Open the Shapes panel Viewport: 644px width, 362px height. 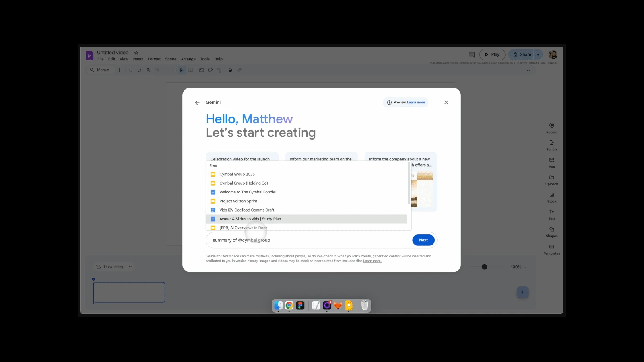pos(552,232)
